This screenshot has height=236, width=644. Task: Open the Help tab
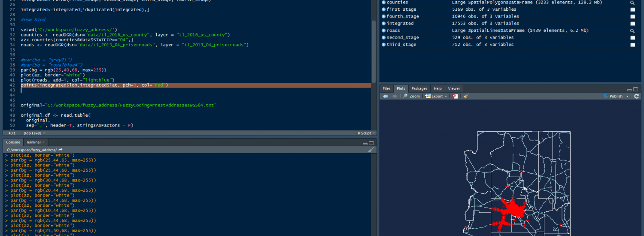[437, 88]
